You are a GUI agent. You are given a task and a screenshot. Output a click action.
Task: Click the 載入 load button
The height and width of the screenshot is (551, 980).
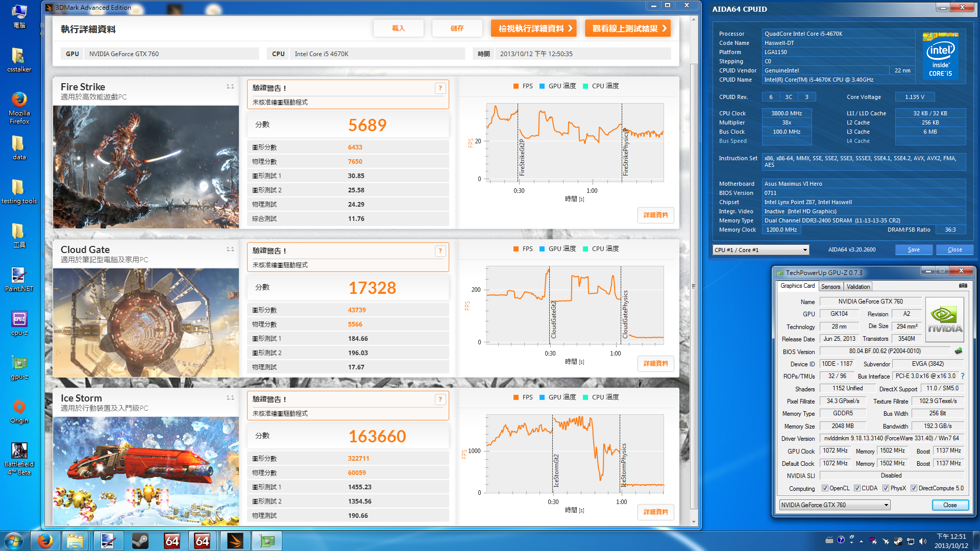(x=398, y=29)
